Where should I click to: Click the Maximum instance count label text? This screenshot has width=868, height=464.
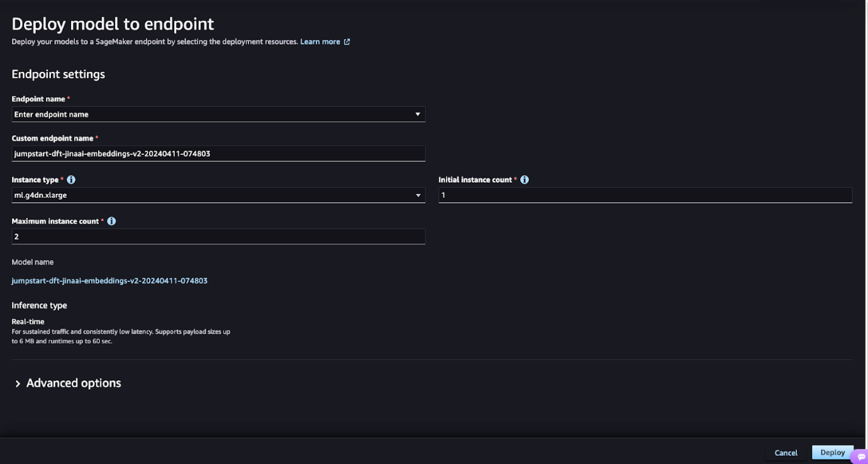pos(55,221)
